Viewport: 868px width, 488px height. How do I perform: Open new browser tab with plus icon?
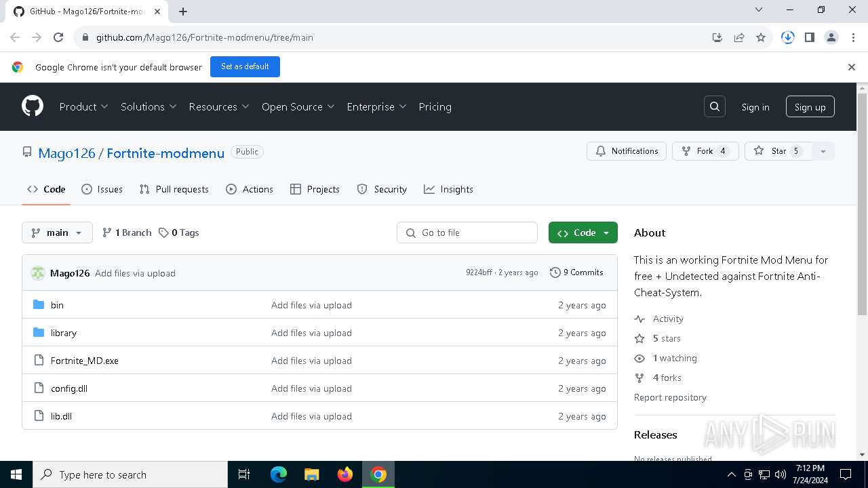point(183,11)
